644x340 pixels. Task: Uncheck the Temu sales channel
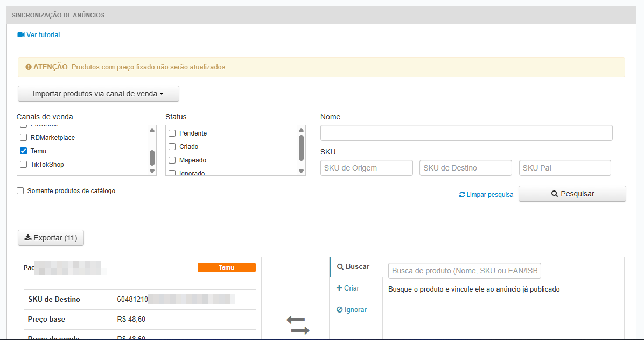(24, 151)
